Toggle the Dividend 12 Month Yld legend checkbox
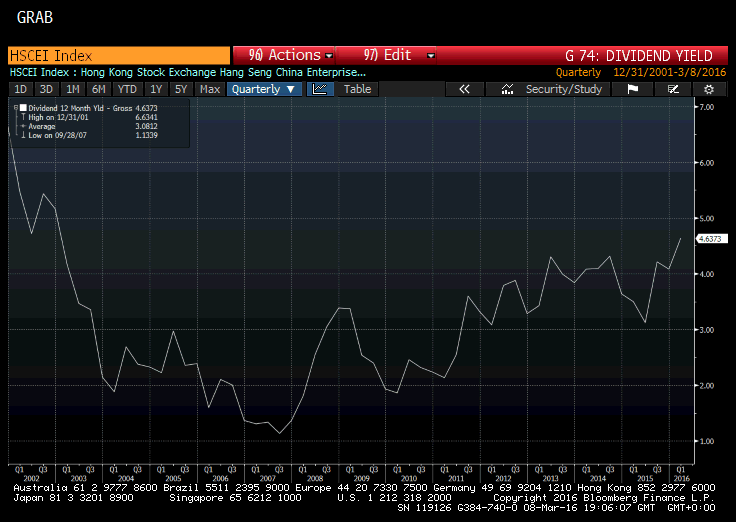This screenshot has height=522, width=736. pos(23,107)
